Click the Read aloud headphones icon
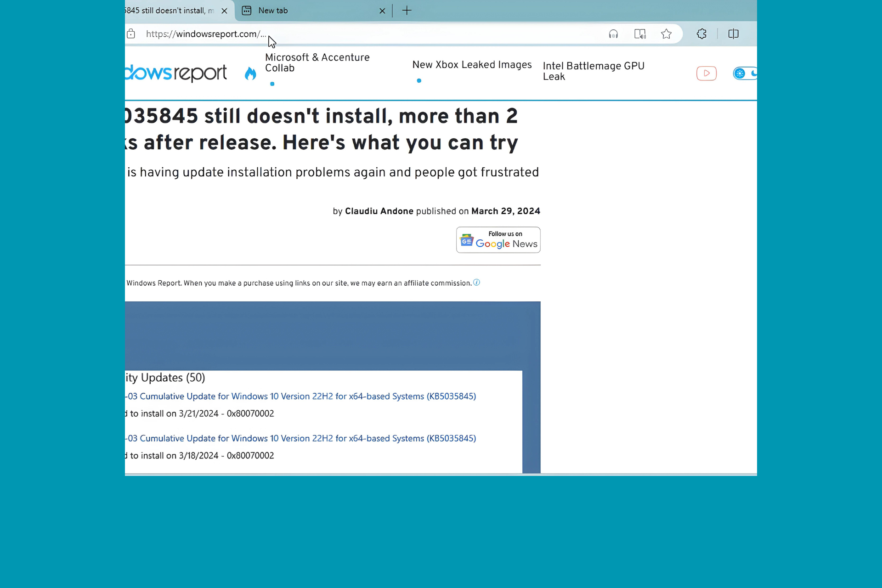This screenshot has height=588, width=882. tap(613, 34)
